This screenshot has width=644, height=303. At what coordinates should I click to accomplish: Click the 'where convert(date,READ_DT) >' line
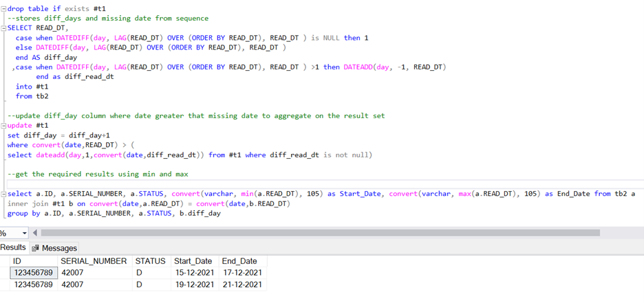(71, 145)
